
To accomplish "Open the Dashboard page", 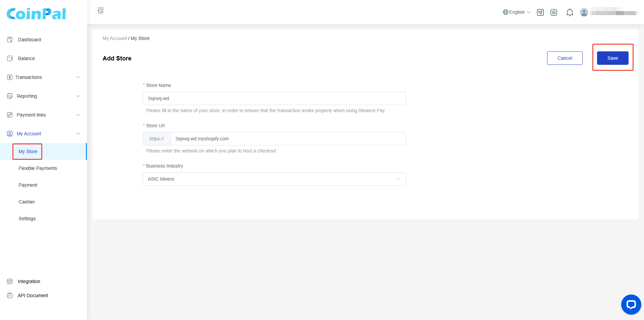I will point(30,40).
